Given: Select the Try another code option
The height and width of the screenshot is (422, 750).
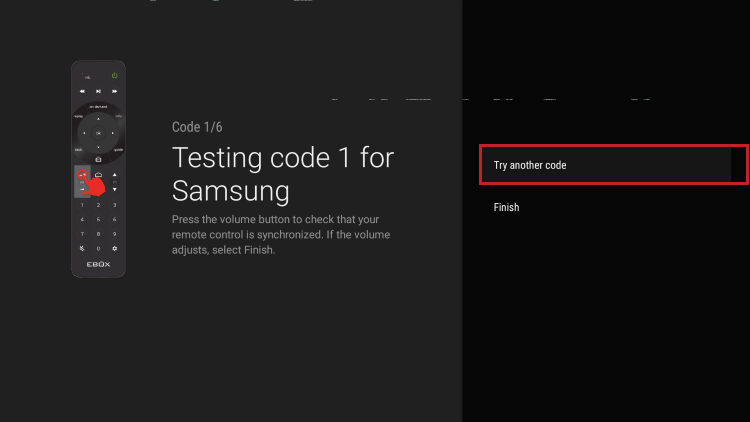Looking at the screenshot, I should pos(613,165).
